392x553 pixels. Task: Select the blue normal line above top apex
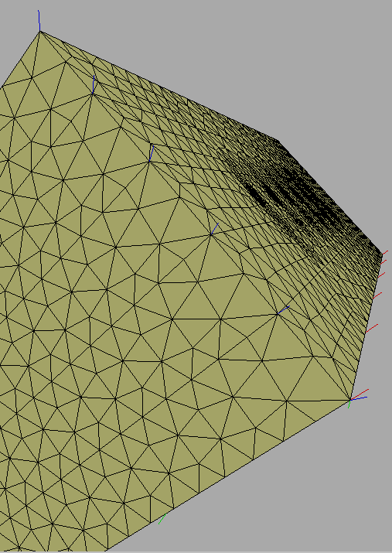point(39,21)
